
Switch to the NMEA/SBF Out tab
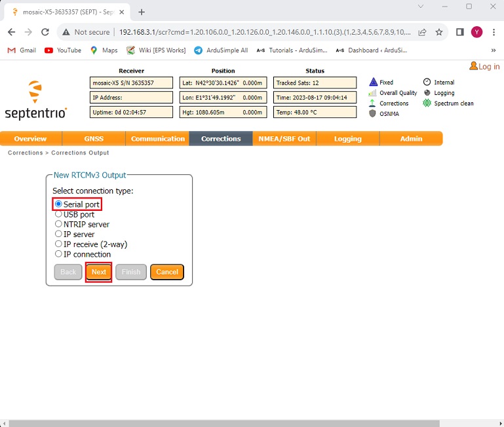284,139
